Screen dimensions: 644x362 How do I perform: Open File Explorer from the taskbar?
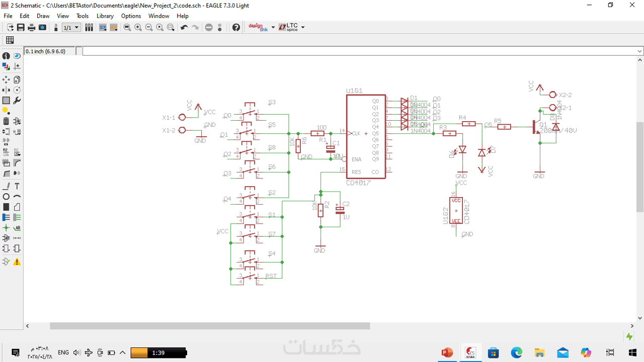[x=540, y=352]
